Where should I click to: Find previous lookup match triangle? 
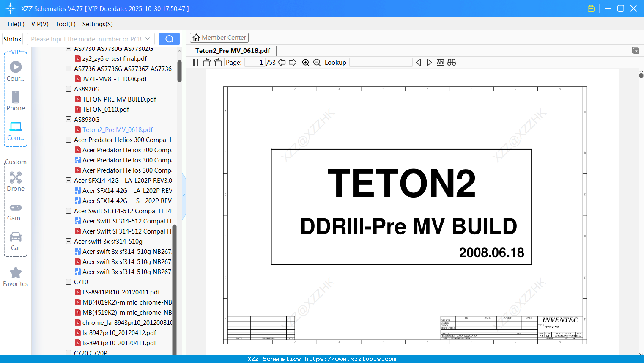tap(418, 63)
